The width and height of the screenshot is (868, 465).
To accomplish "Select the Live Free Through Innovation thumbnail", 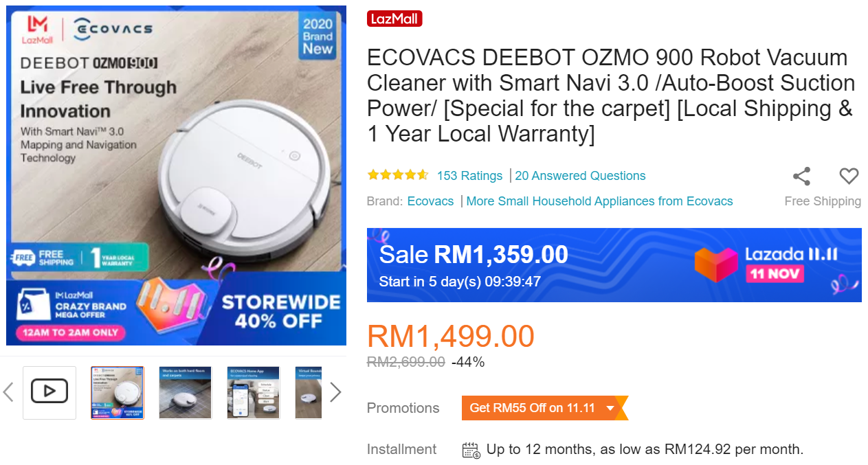I will (x=118, y=392).
